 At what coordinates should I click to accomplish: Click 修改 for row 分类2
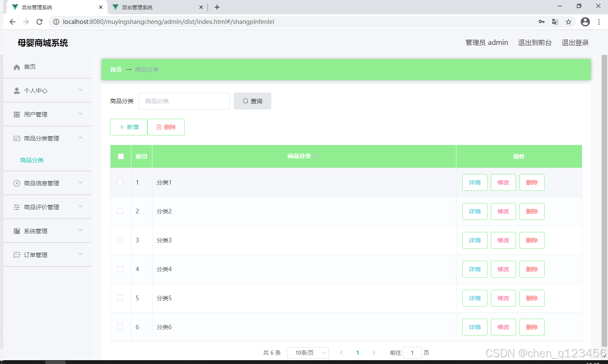click(x=503, y=211)
